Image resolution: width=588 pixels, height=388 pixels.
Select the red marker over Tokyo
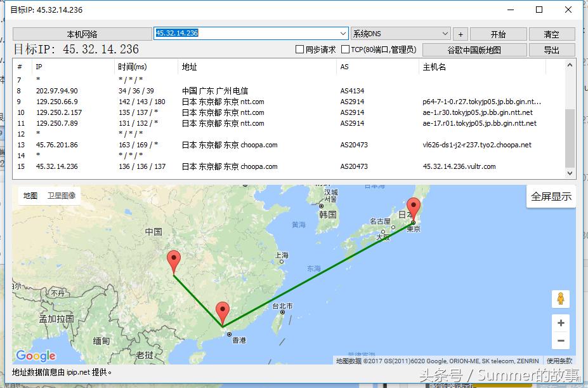414,206
